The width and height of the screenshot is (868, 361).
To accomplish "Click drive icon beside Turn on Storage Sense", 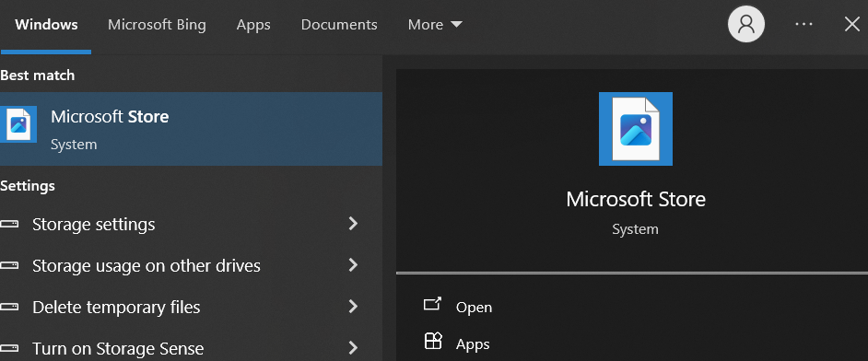I will [x=9, y=349].
